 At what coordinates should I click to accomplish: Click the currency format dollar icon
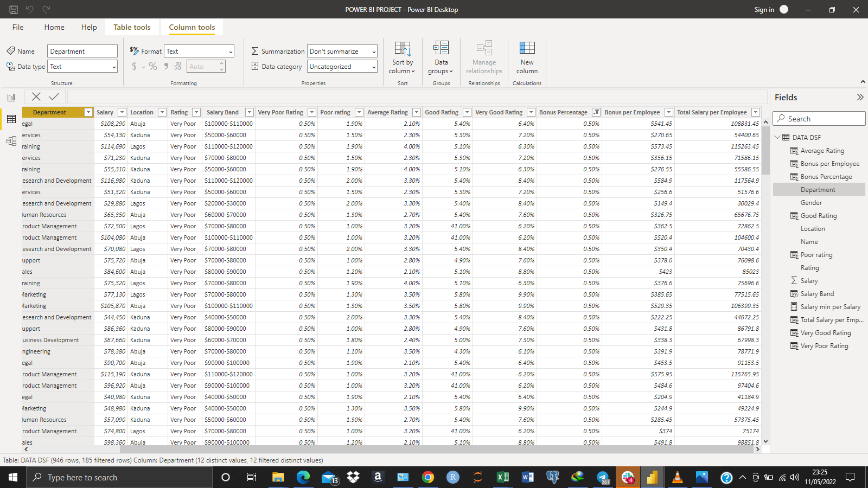(133, 66)
